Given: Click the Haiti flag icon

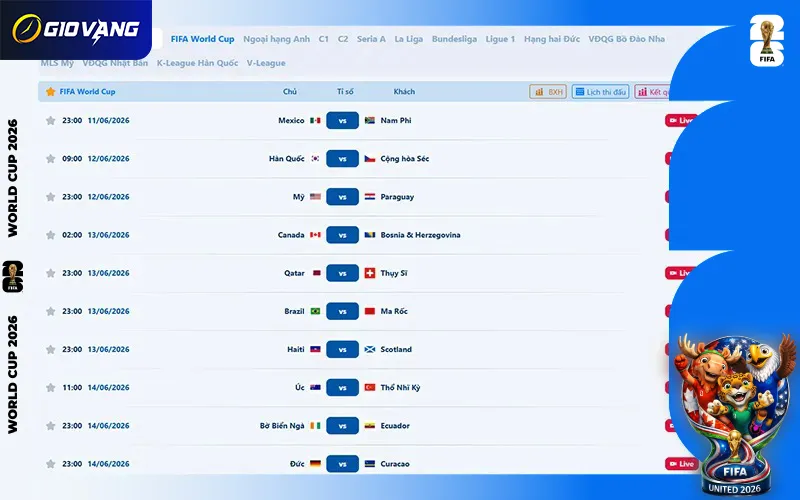Looking at the screenshot, I should [315, 349].
